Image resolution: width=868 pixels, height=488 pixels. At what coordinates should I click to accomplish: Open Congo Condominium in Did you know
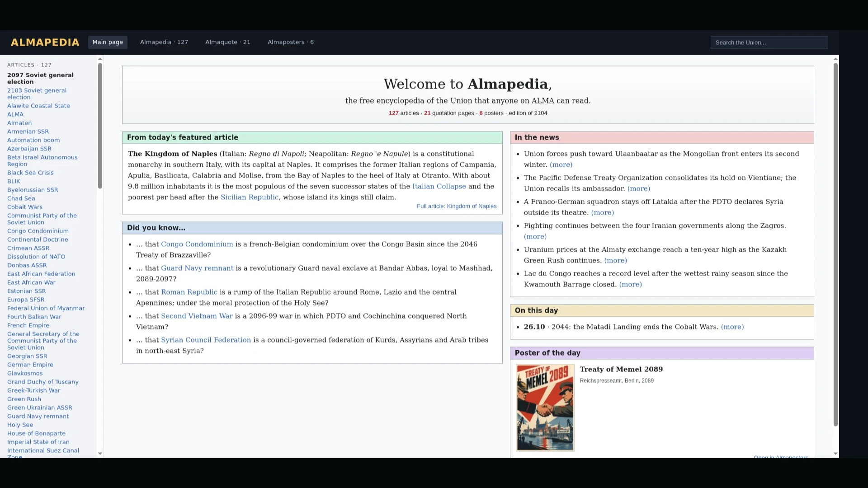[197, 244]
